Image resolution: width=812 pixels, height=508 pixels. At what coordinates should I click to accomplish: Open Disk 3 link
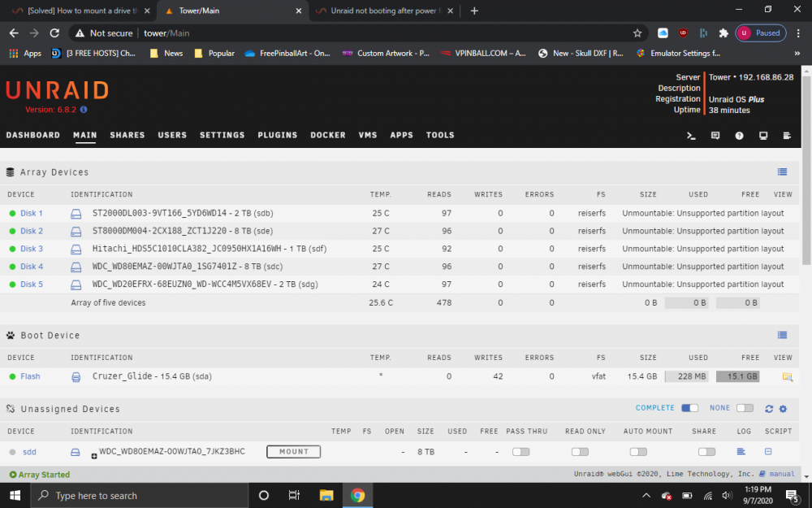point(31,249)
